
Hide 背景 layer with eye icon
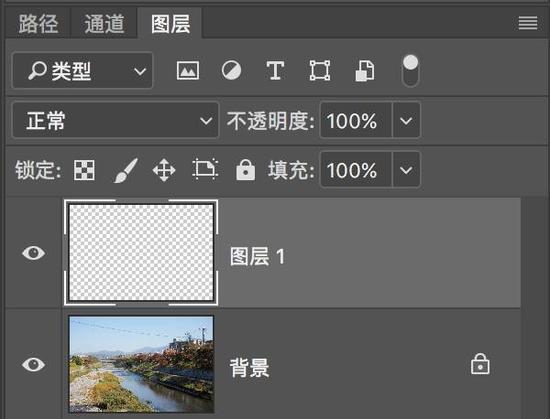click(x=34, y=365)
